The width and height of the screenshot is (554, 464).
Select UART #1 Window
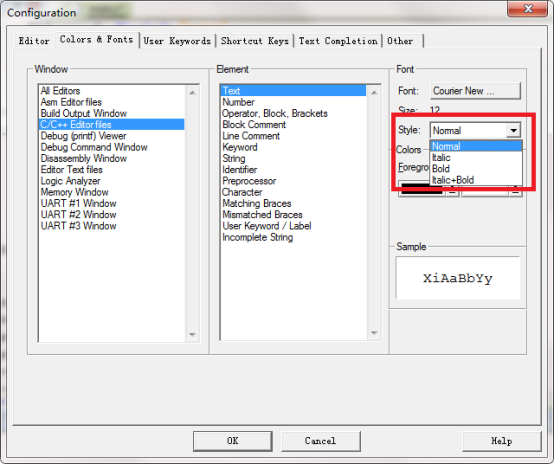(112, 203)
